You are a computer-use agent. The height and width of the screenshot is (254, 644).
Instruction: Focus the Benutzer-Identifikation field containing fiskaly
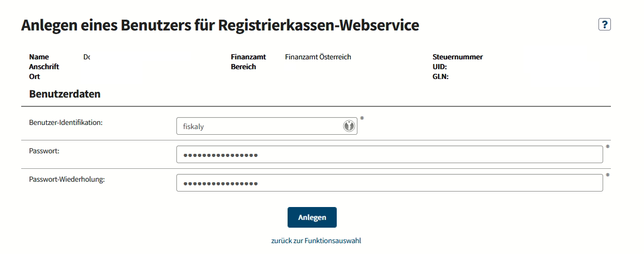pyautogui.click(x=267, y=126)
